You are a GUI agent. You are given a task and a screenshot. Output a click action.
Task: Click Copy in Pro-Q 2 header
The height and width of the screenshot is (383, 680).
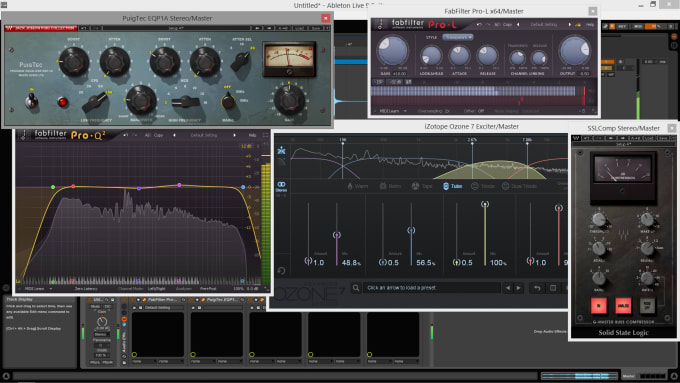click(158, 135)
